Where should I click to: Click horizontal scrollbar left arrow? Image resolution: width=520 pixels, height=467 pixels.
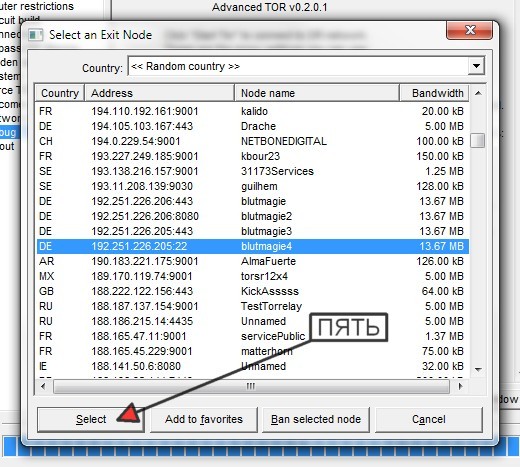(x=43, y=386)
